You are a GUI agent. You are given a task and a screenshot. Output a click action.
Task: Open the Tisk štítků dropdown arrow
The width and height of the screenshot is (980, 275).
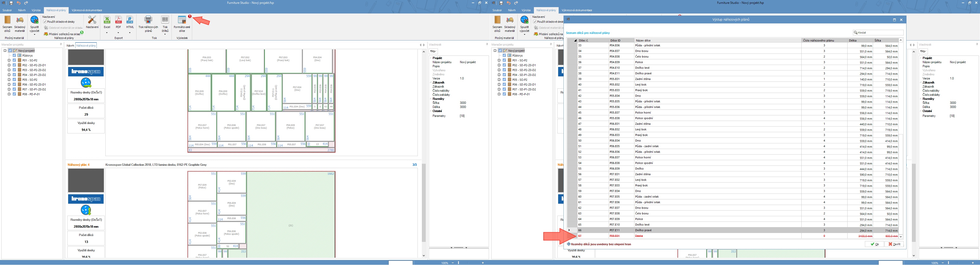pyautogui.click(x=165, y=34)
